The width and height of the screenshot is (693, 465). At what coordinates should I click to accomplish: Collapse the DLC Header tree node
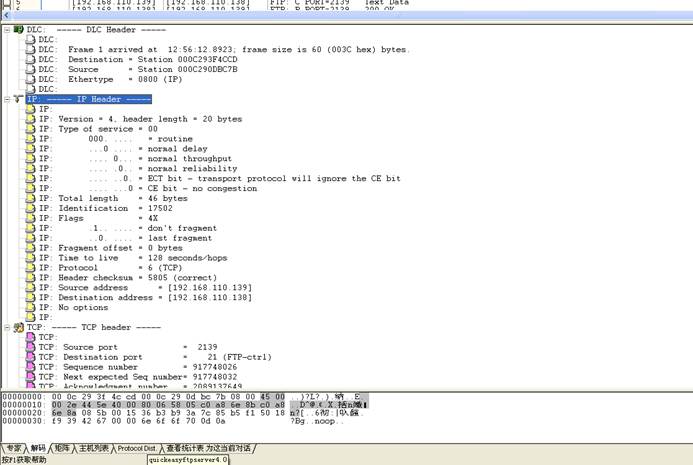click(7, 30)
